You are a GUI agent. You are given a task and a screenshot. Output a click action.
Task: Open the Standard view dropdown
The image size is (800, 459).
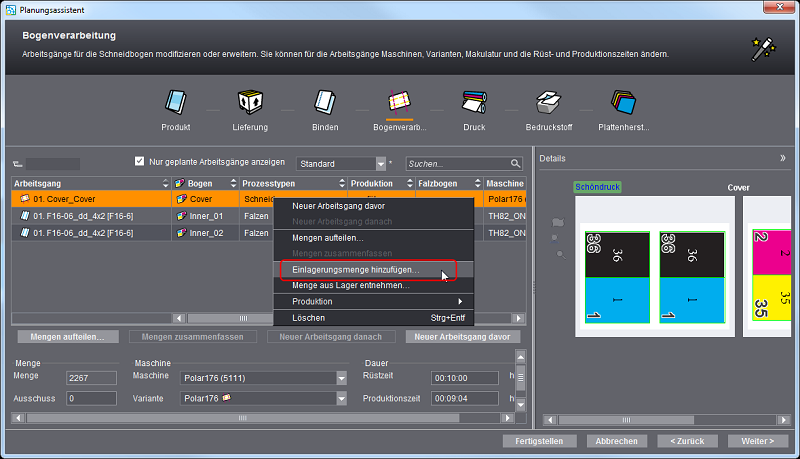[x=380, y=164]
